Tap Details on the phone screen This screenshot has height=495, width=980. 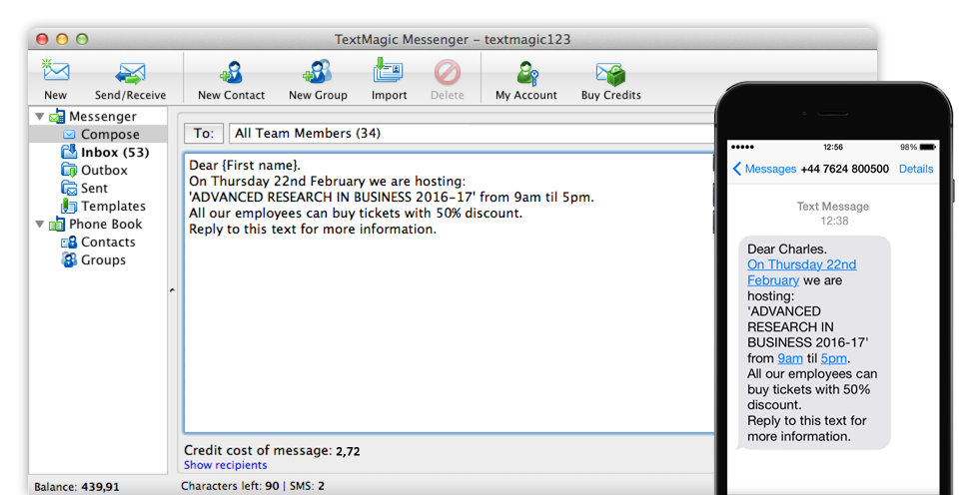[x=916, y=170]
